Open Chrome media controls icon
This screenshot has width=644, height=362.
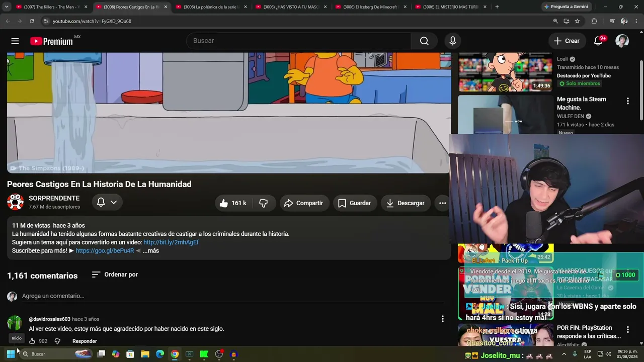pos(612,21)
